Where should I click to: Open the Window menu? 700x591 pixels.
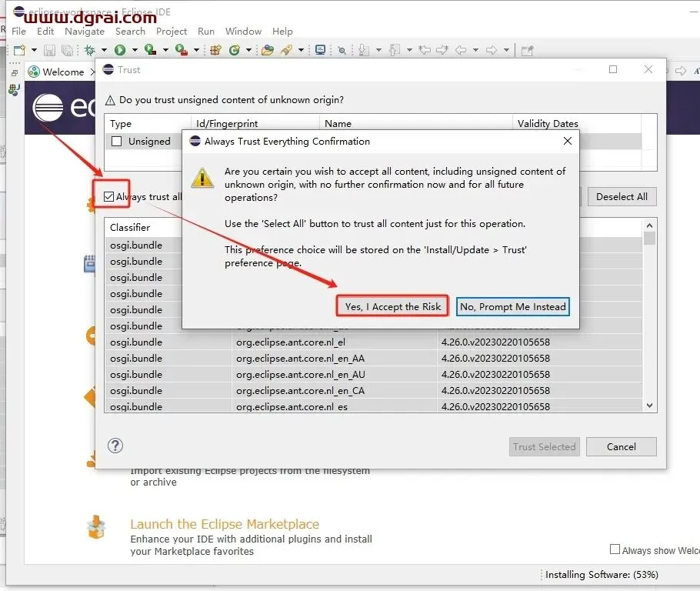[243, 32]
